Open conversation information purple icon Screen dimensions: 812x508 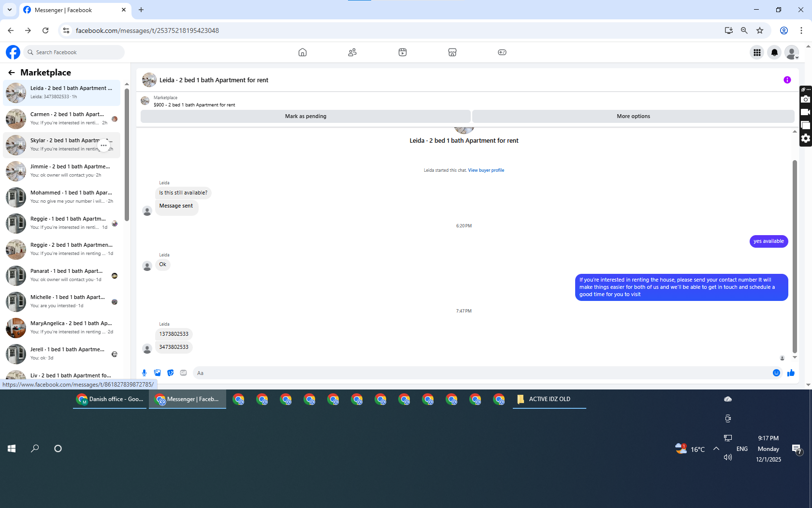787,80
